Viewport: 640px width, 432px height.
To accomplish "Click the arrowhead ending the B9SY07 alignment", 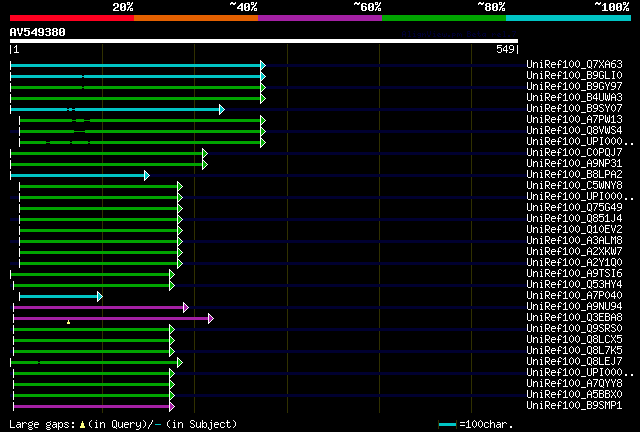I will (x=222, y=109).
